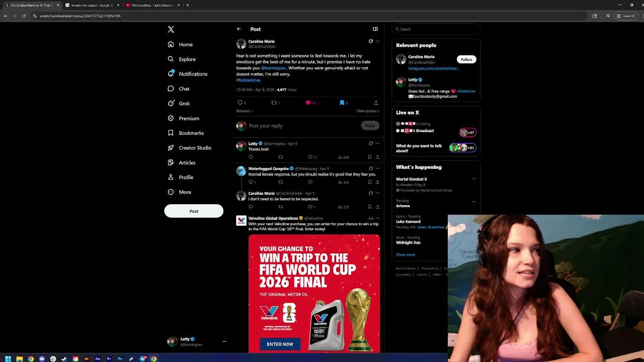This screenshot has width=644, height=362.
Task: Reload the page in the browser
Action: pos(24,16)
